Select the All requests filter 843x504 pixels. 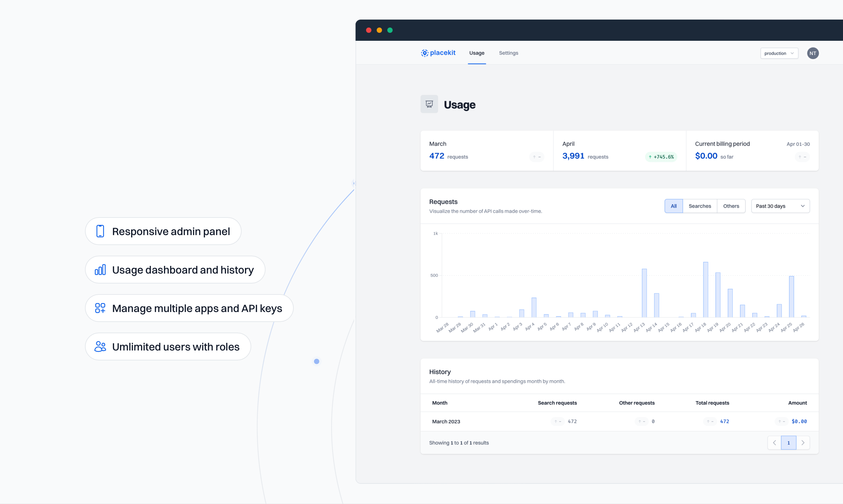tap(673, 206)
